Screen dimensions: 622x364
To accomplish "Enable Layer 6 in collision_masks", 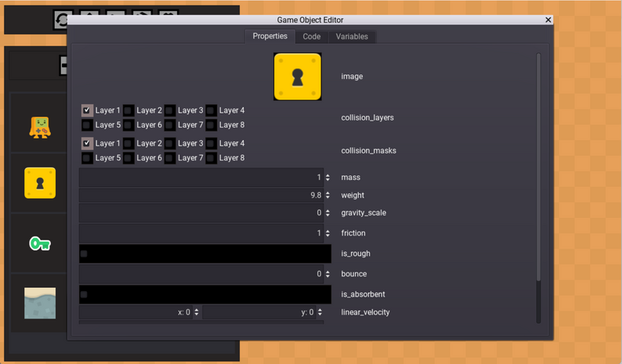I will (128, 158).
